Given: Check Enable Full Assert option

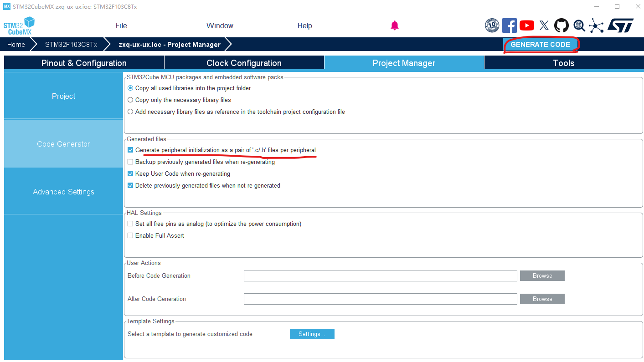Looking at the screenshot, I should pyautogui.click(x=130, y=235).
